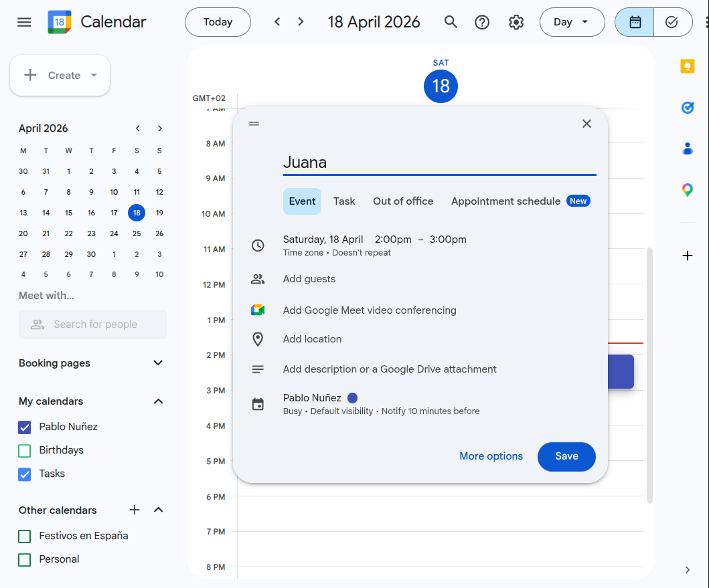Open Google Keep from the right sidebar
This screenshot has height=588, width=709.
pos(688,66)
